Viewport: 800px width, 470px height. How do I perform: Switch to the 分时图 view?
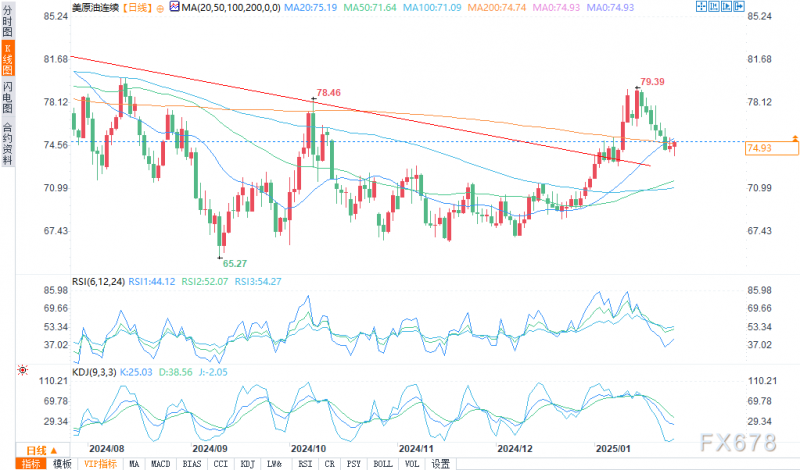(7, 20)
